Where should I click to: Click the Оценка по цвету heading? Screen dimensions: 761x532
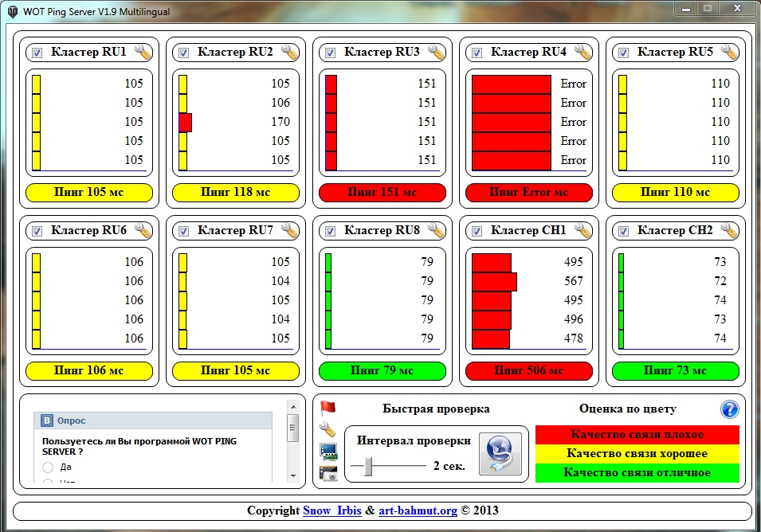(x=628, y=409)
